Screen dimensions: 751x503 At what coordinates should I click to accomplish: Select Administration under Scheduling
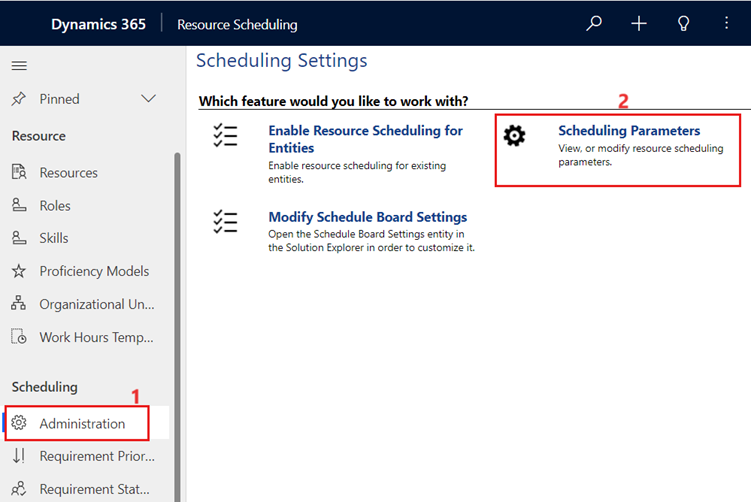pyautogui.click(x=82, y=423)
